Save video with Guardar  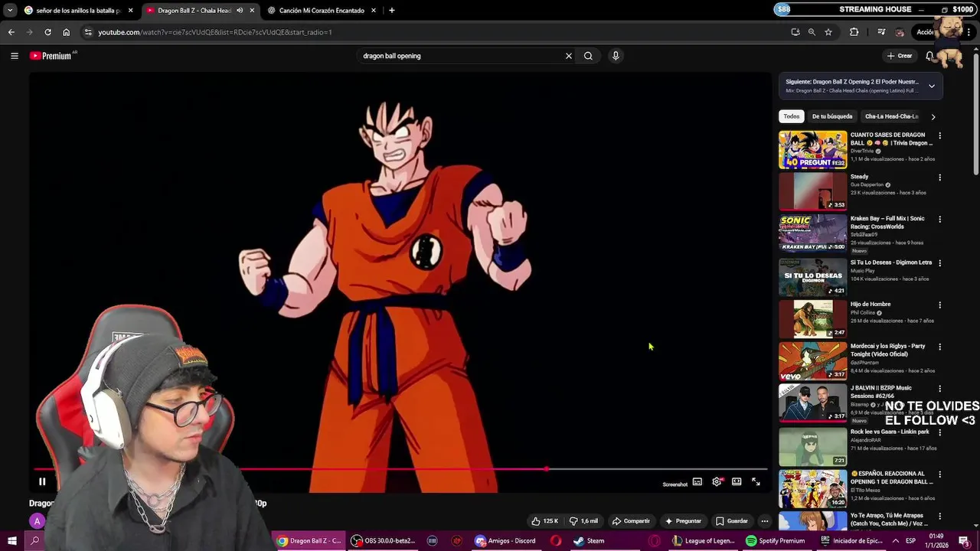[732, 521]
